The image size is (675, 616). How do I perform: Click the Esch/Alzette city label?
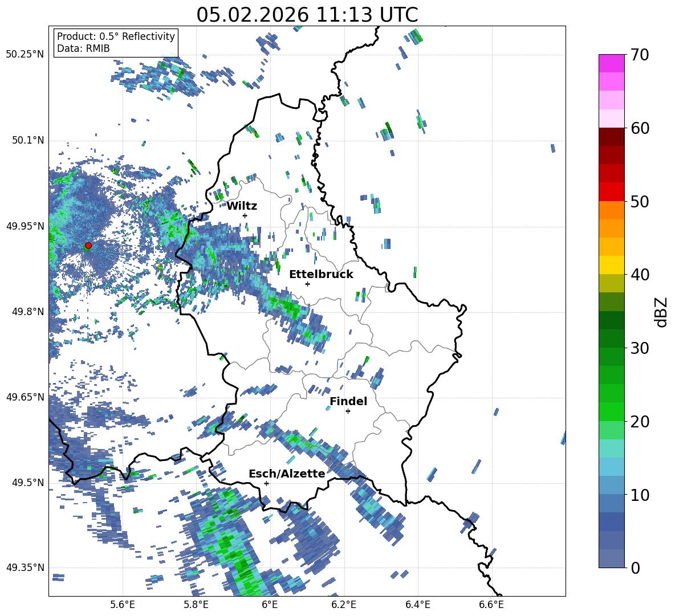(x=287, y=474)
